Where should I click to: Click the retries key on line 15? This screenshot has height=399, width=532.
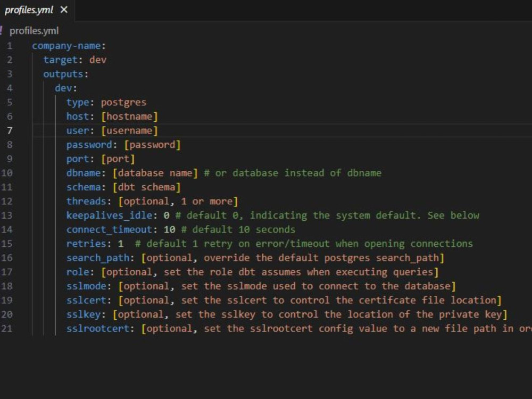[x=86, y=244]
